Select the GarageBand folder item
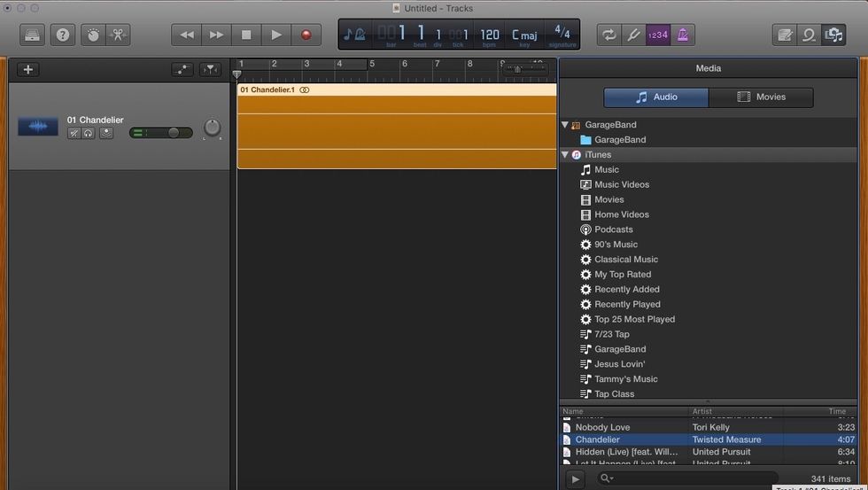This screenshot has width=868, height=490. pyautogui.click(x=613, y=140)
